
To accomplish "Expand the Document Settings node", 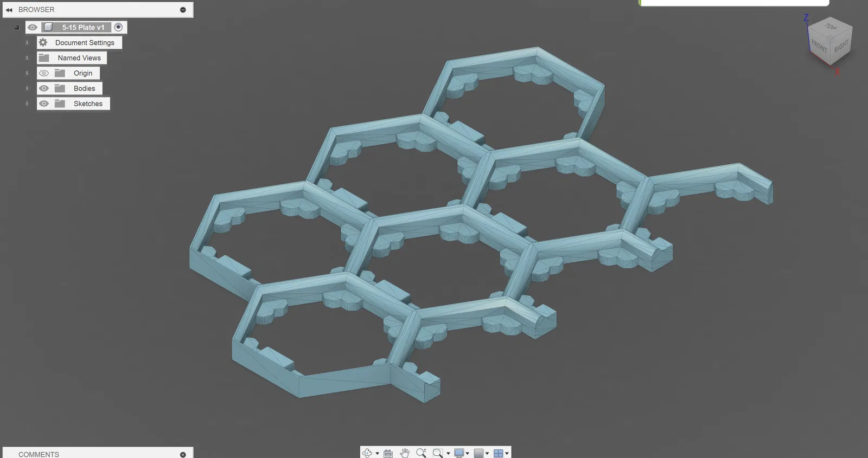I will (x=27, y=42).
